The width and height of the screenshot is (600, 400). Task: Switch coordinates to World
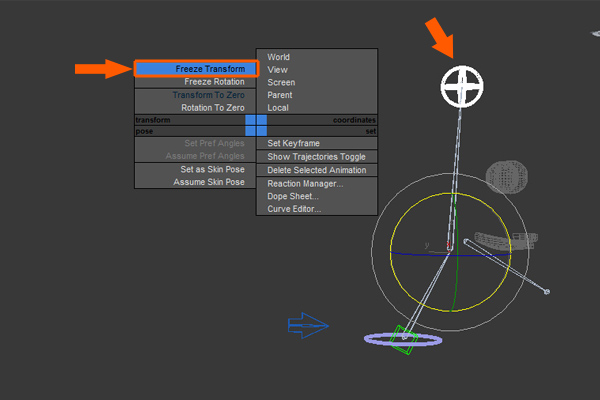click(x=317, y=57)
